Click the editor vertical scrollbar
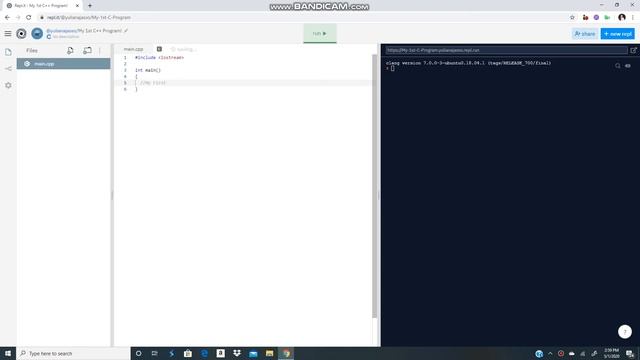Screen dimensions: 640x360 click(x=374, y=186)
